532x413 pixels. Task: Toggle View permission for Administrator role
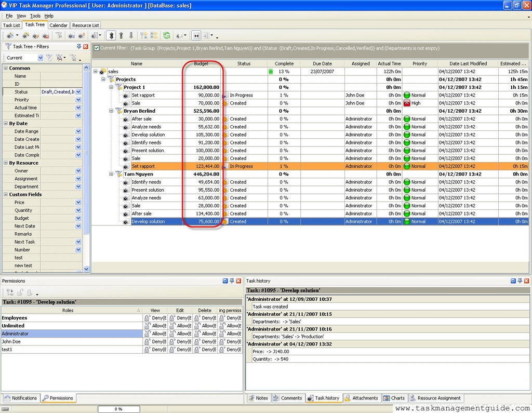[x=155, y=334]
